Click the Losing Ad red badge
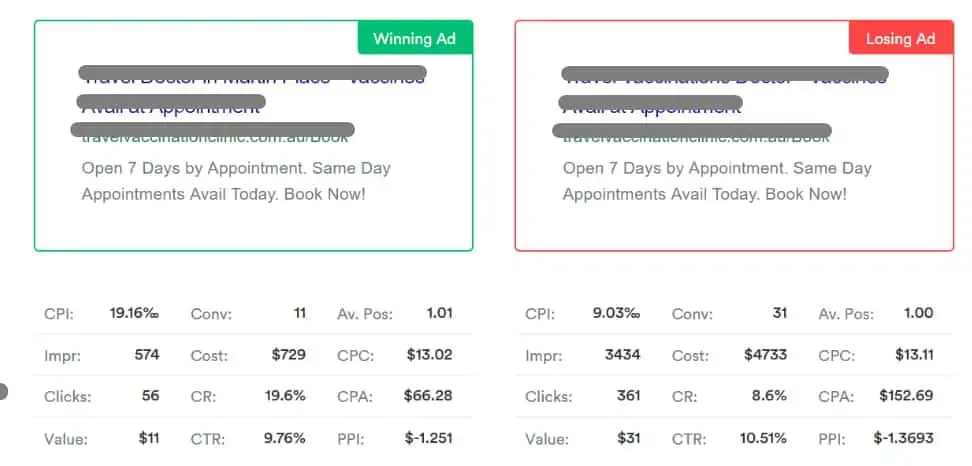 [x=901, y=38]
